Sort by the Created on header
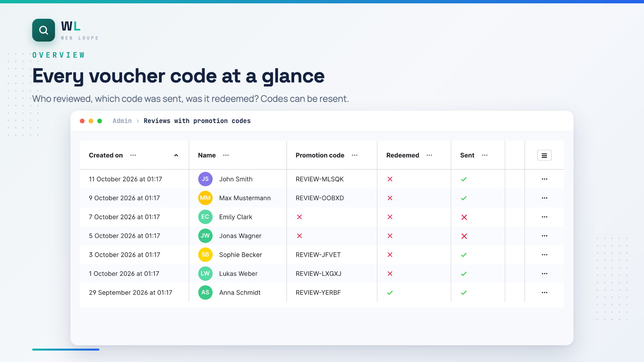The height and width of the screenshot is (362, 644). click(106, 155)
